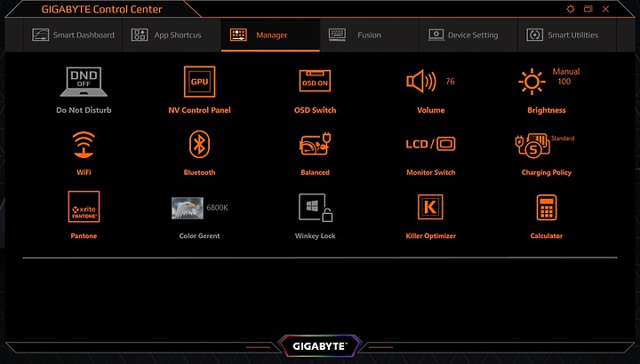Open the Fusion tab
Viewport: 640px width, 364px height.
coord(370,35)
